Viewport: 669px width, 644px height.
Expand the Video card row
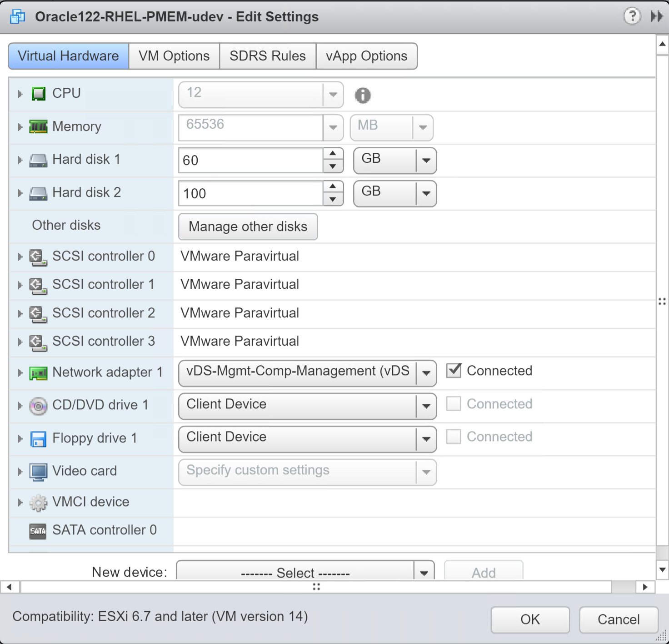20,472
